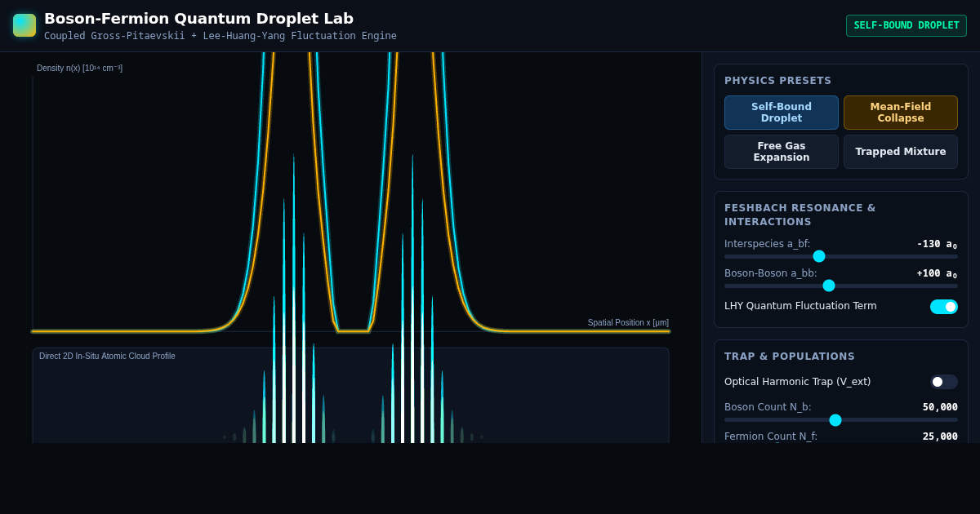Screen dimensions: 980x514
Task: Click the TRAP & POPULATIONS heading
Action: pyautogui.click(x=790, y=357)
